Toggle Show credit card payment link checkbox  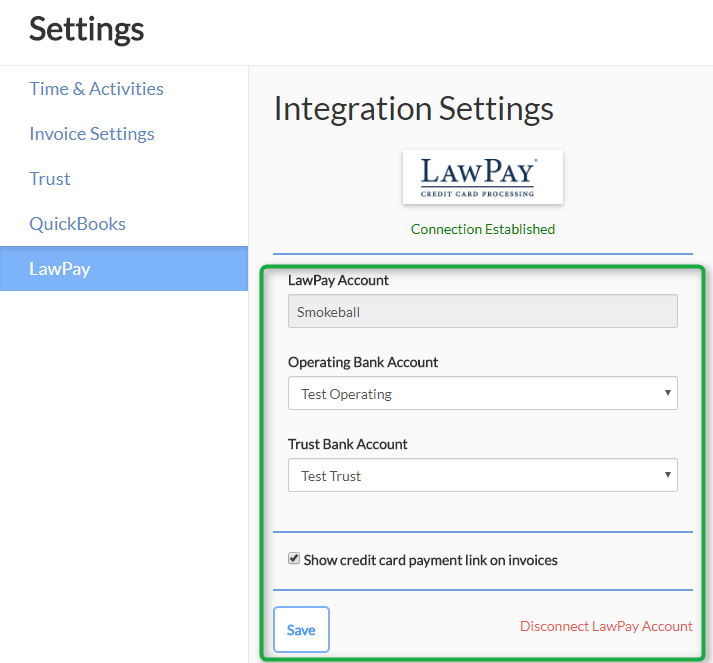pos(294,559)
